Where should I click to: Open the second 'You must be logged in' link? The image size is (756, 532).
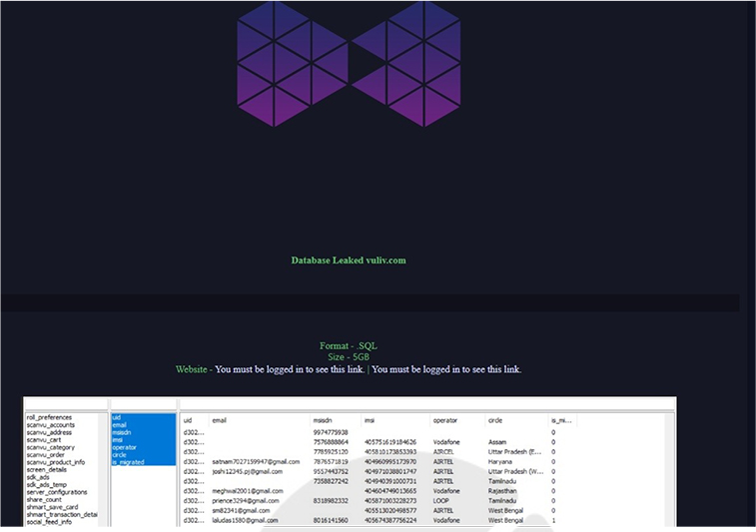446,369
